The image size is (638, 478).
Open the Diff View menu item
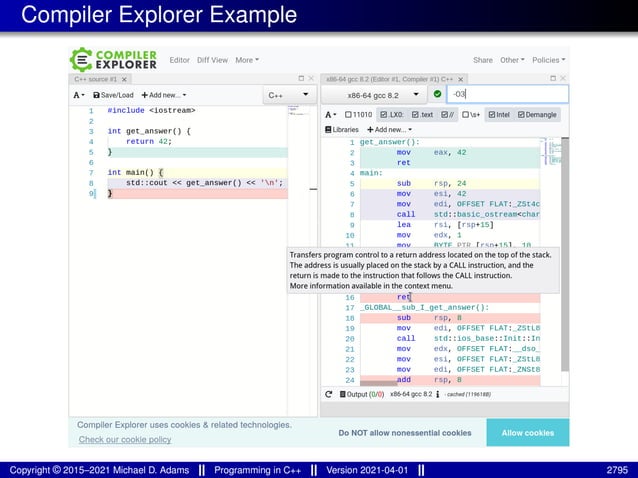[x=212, y=60]
